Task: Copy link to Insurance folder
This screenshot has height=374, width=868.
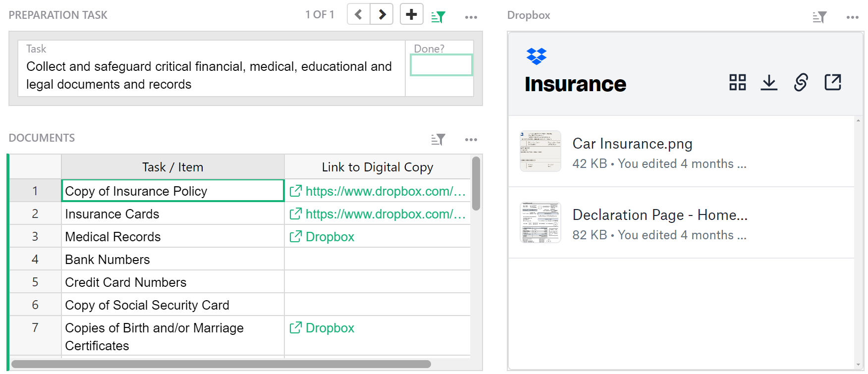Action: tap(801, 82)
